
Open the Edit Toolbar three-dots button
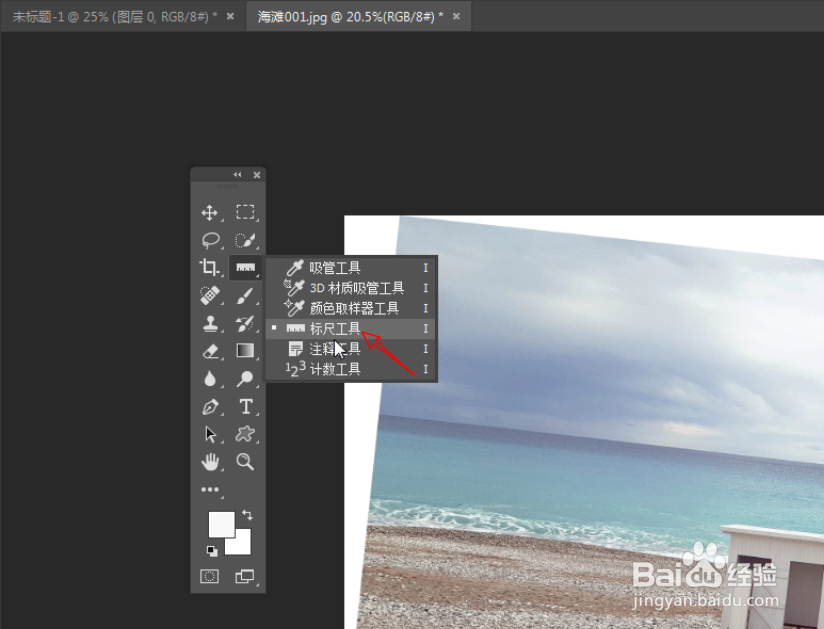pos(210,490)
